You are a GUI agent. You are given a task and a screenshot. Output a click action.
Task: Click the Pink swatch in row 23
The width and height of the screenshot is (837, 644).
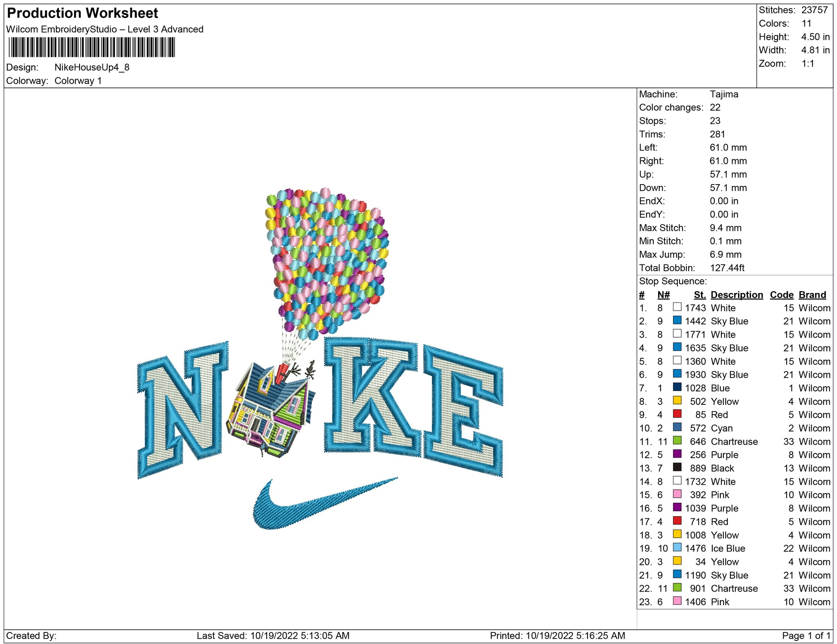tap(677, 601)
